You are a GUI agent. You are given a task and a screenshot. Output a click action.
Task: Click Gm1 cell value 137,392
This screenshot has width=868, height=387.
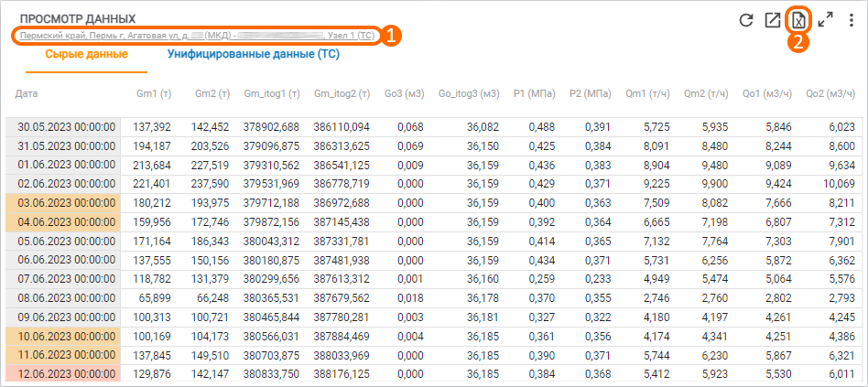click(x=152, y=127)
